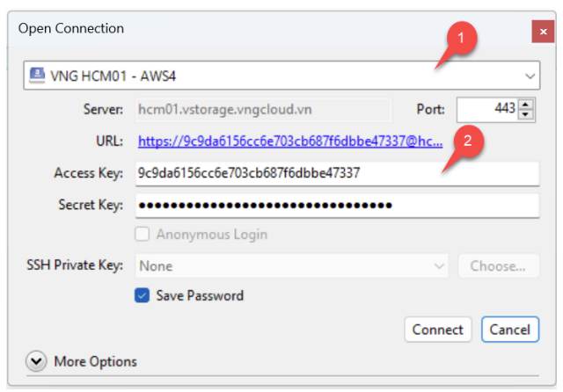Click the Secret Key password field

pos(337,206)
